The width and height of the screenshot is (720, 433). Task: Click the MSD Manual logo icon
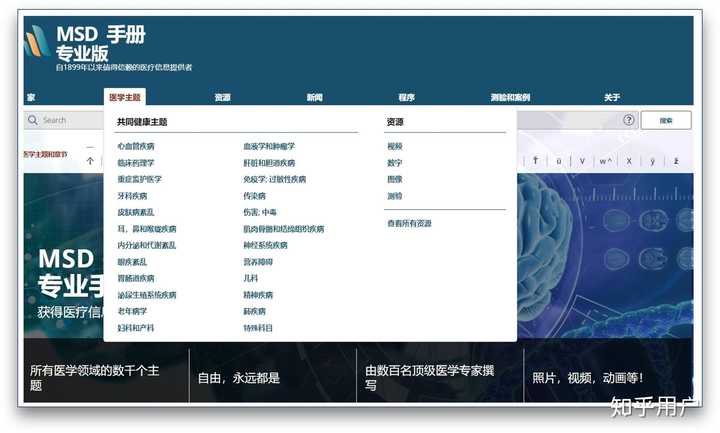pyautogui.click(x=37, y=41)
